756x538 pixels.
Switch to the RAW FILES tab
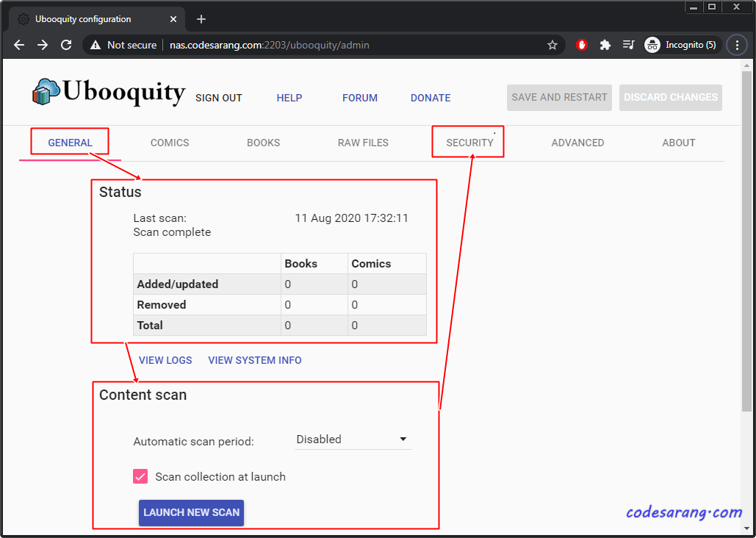(x=363, y=143)
